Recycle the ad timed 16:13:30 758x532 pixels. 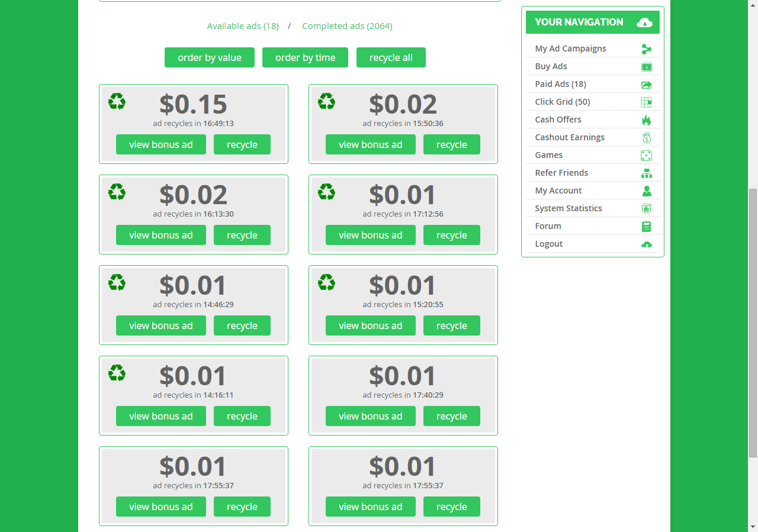242,235
